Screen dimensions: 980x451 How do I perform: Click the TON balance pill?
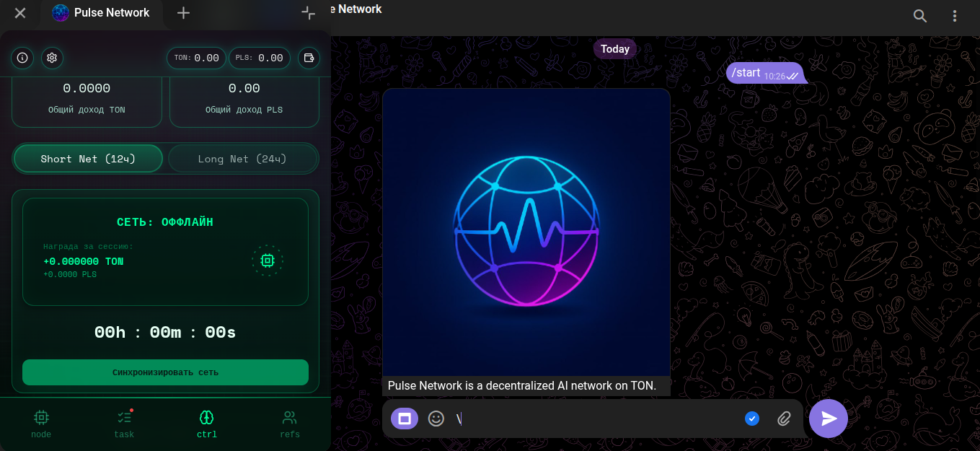click(196, 58)
